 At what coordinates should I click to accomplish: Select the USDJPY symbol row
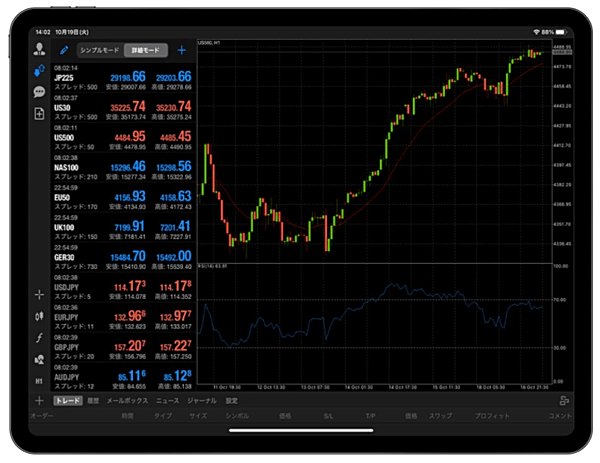click(x=123, y=287)
